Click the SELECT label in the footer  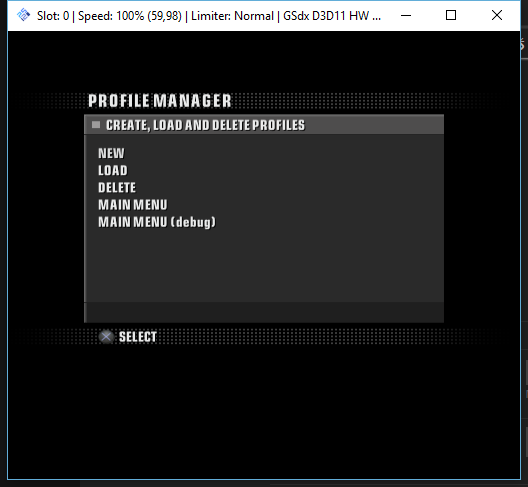point(138,337)
